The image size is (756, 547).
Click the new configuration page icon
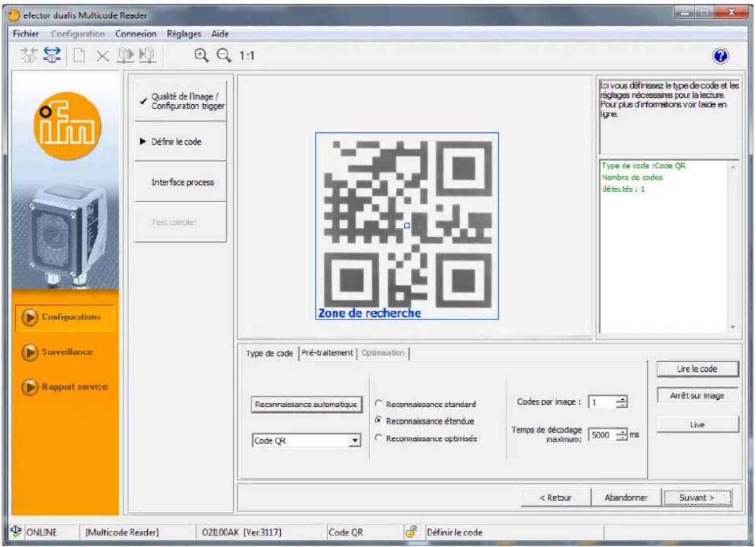click(78, 55)
